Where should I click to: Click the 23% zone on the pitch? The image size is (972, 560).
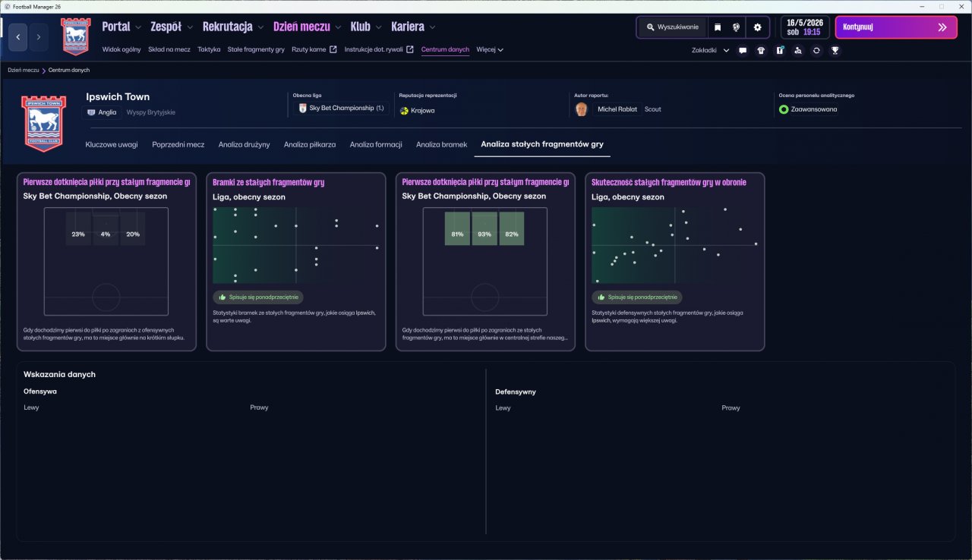click(78, 228)
